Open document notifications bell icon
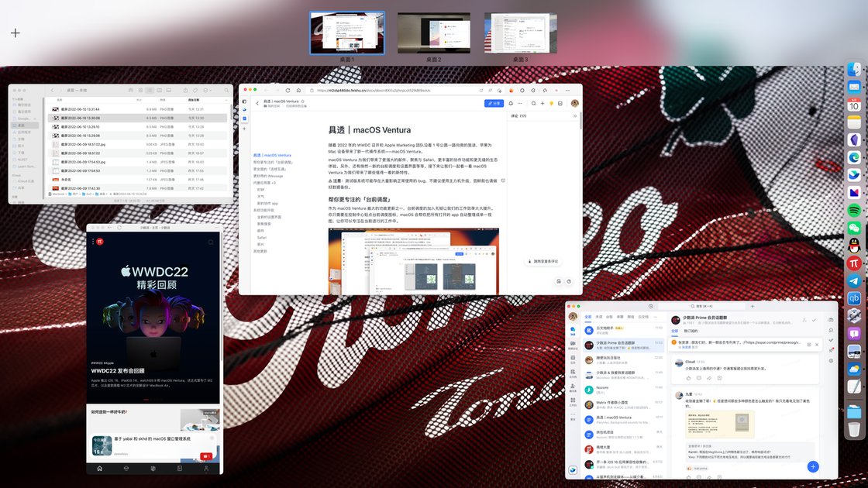 click(x=511, y=104)
